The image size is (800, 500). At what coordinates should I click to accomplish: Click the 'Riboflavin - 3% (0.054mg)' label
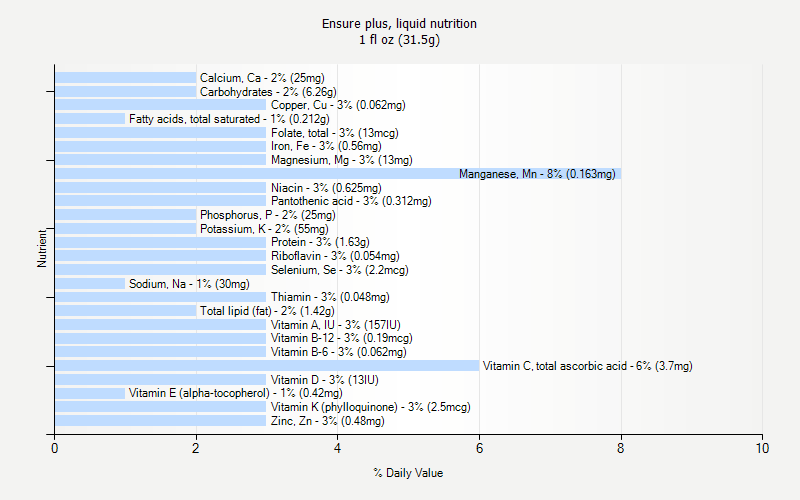pos(335,256)
